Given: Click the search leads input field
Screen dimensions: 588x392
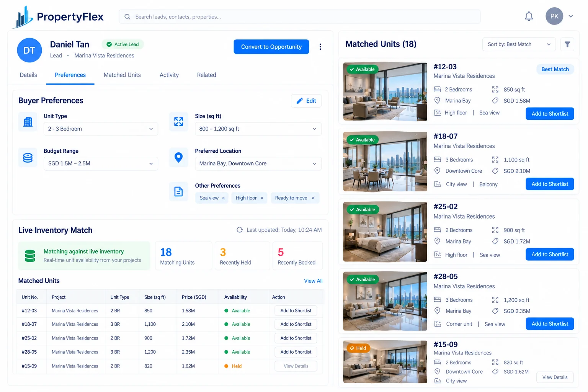Looking at the screenshot, I should point(300,17).
